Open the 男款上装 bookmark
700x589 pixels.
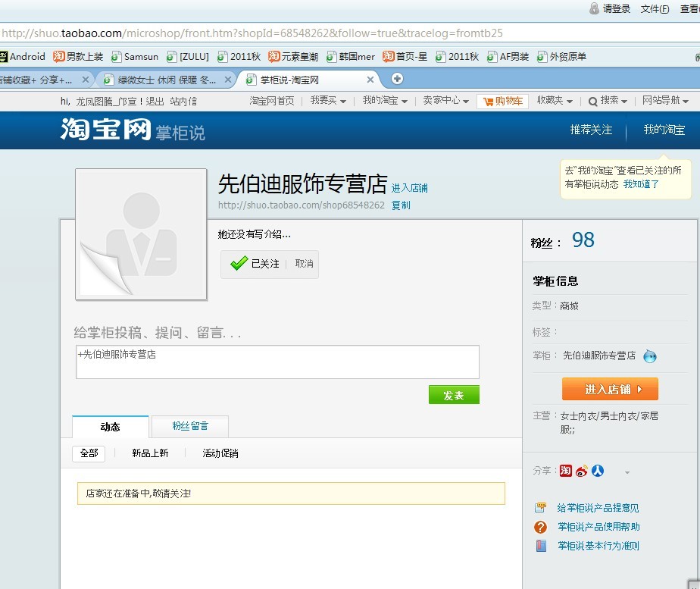pyautogui.click(x=78, y=57)
